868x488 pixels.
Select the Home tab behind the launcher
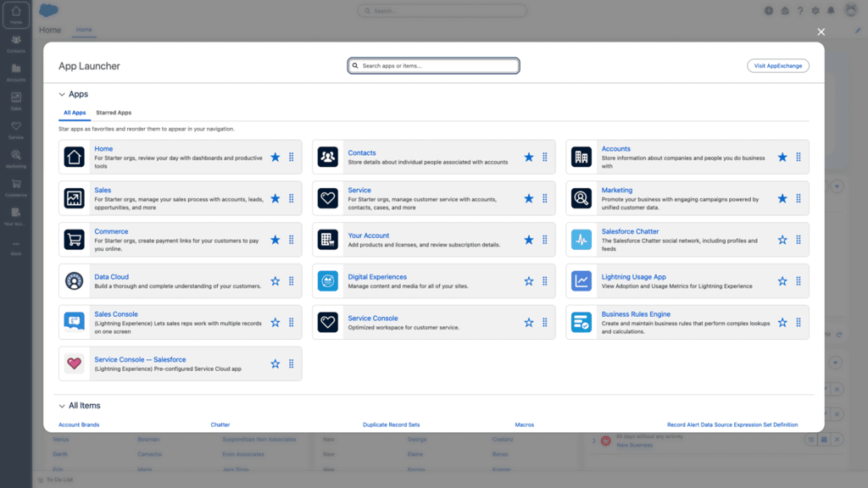84,30
